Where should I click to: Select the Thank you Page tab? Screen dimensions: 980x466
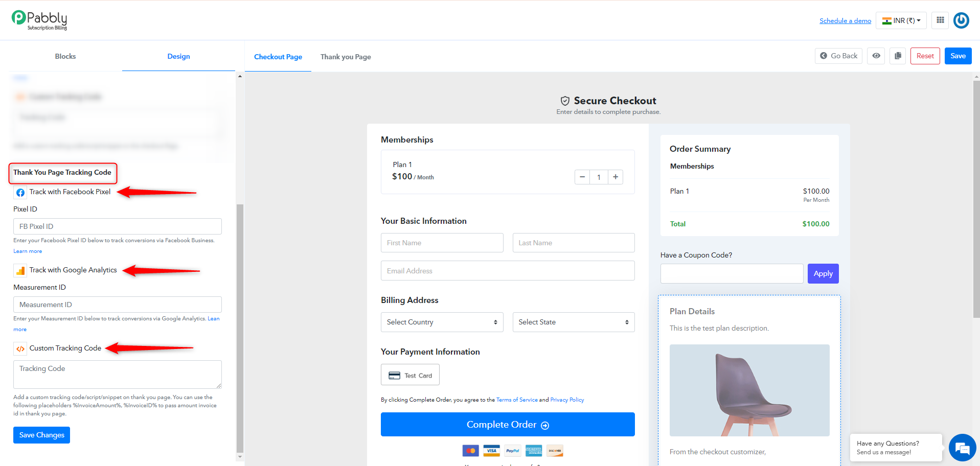coord(346,57)
